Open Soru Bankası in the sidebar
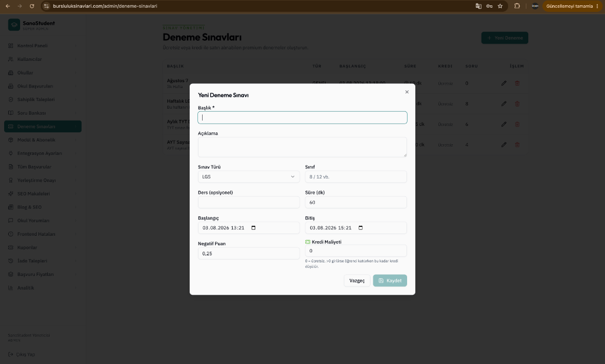 tap(43, 113)
